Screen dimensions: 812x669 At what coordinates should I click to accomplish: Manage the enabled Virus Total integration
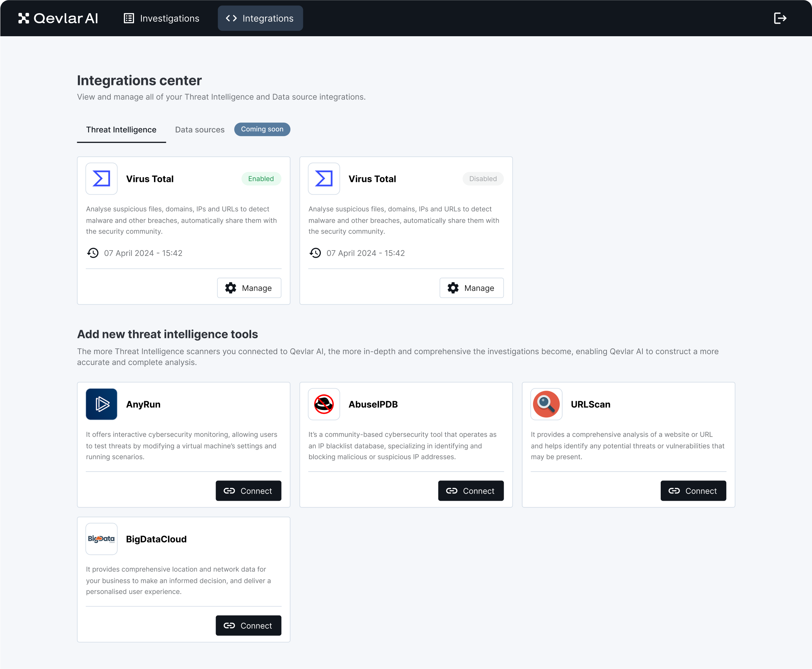(x=249, y=288)
